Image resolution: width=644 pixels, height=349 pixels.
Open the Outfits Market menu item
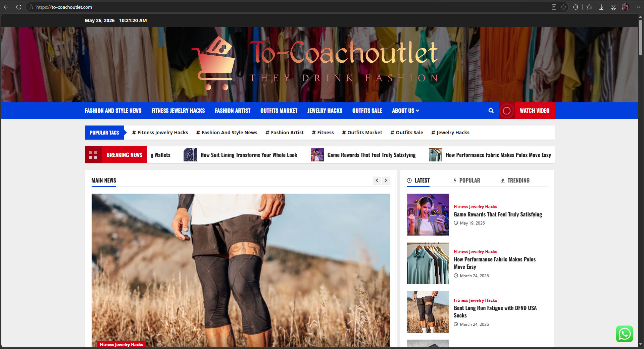click(x=279, y=111)
